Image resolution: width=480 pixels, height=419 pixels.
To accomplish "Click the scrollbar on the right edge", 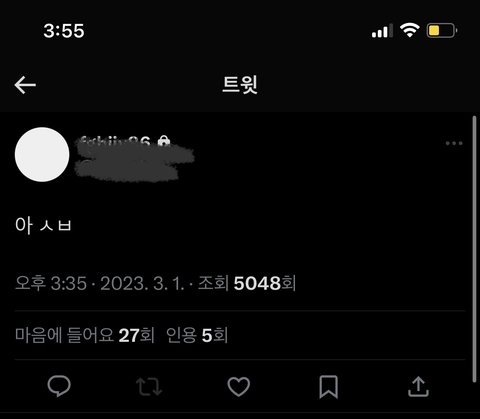I will (474, 249).
